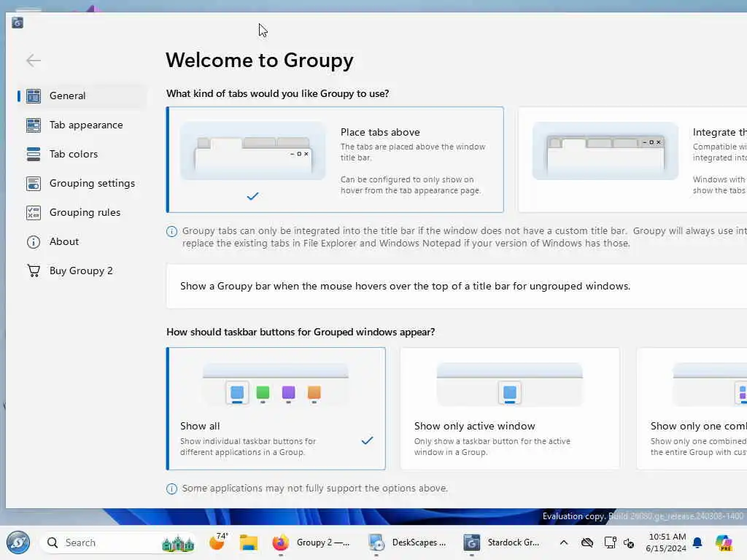This screenshot has height=560, width=747.
Task: Open the Tab colors page
Action: pyautogui.click(x=82, y=155)
